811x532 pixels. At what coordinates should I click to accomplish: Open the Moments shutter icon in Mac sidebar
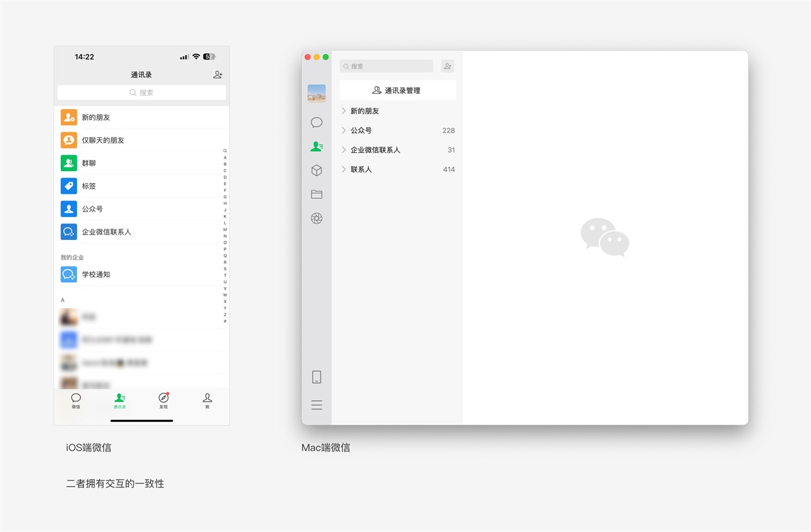pos(316,218)
